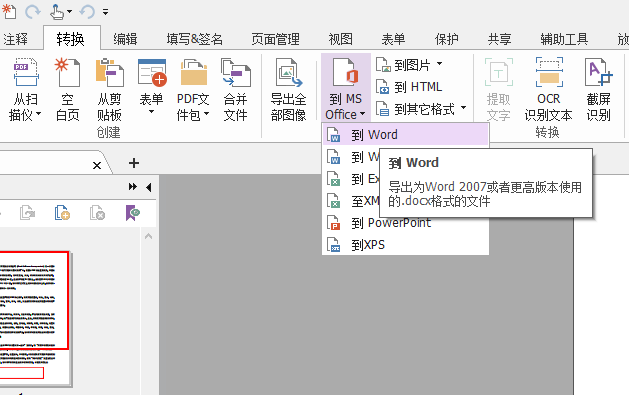The height and width of the screenshot is (395, 629).
Task: Select the page thumbnail
Action: pyautogui.click(x=35, y=318)
